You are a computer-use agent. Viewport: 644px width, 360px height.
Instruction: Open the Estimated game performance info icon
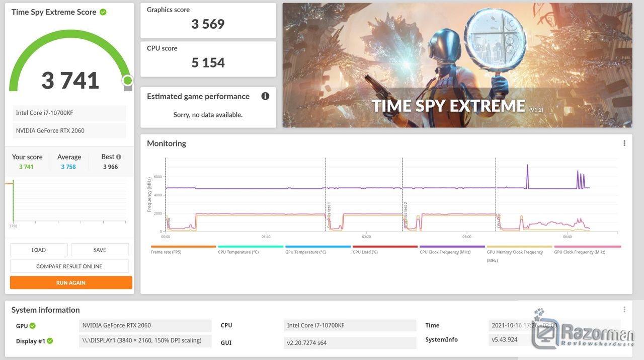point(265,96)
